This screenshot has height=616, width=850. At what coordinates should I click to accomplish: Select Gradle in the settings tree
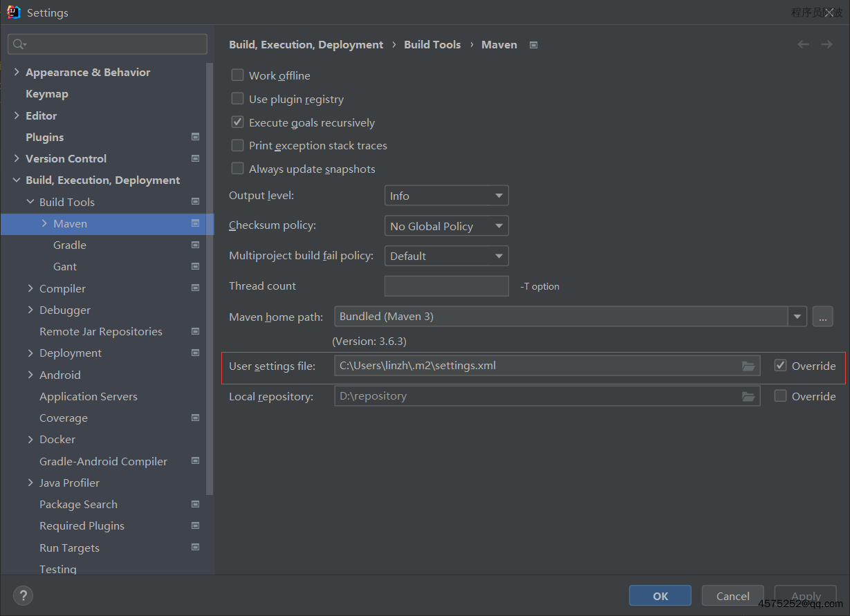pyautogui.click(x=70, y=245)
